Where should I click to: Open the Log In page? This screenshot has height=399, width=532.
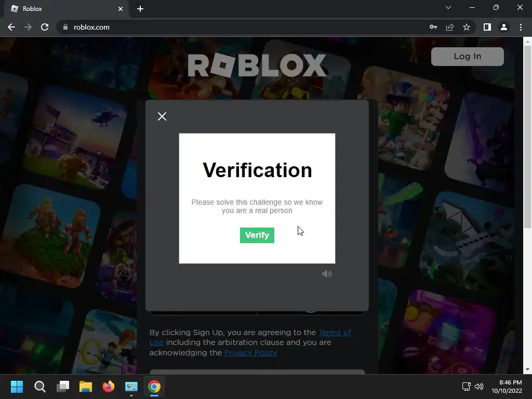point(467,56)
